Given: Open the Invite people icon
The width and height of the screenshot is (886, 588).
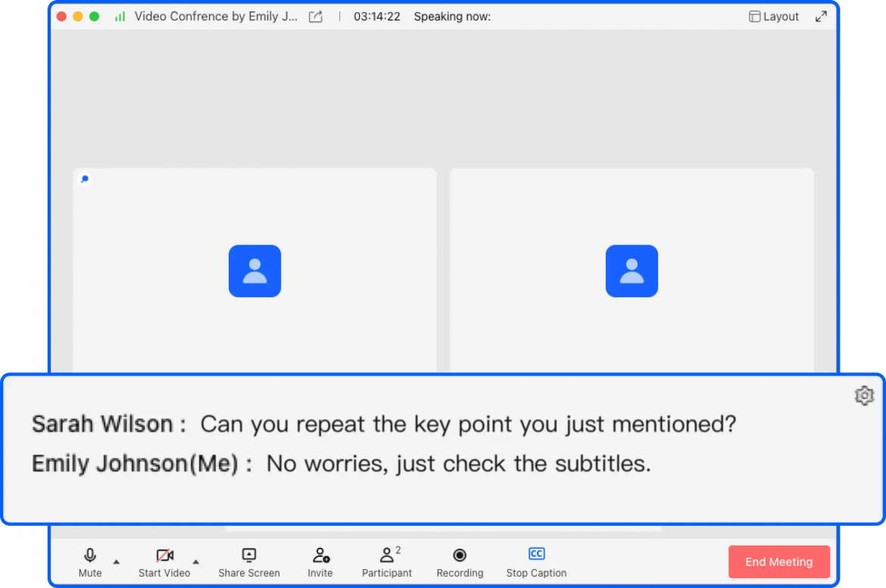Looking at the screenshot, I should pyautogui.click(x=320, y=555).
